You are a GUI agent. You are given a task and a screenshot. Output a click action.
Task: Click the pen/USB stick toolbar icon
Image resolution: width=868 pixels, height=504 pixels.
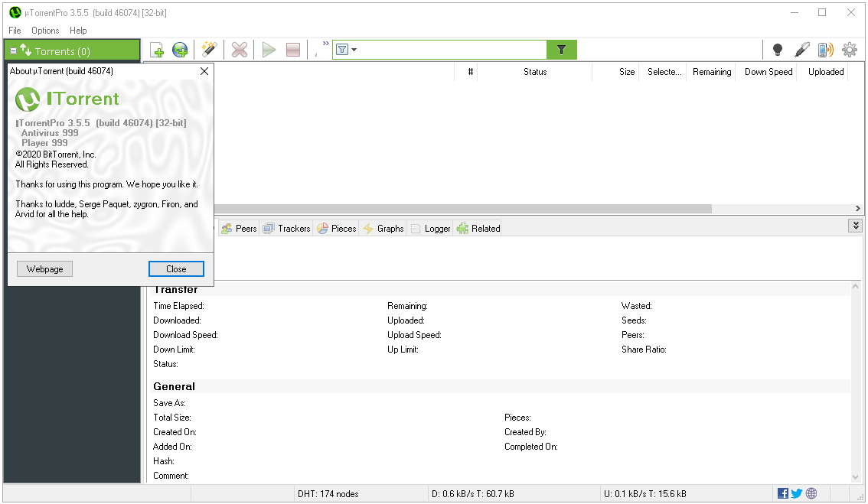pos(801,50)
